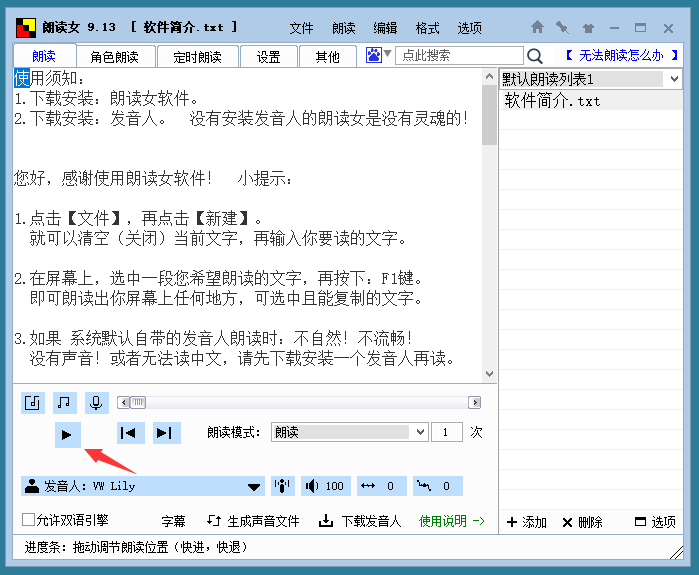Viewport: 699px width, 575px height.
Task: Click the microphone record icon
Action: 96,403
